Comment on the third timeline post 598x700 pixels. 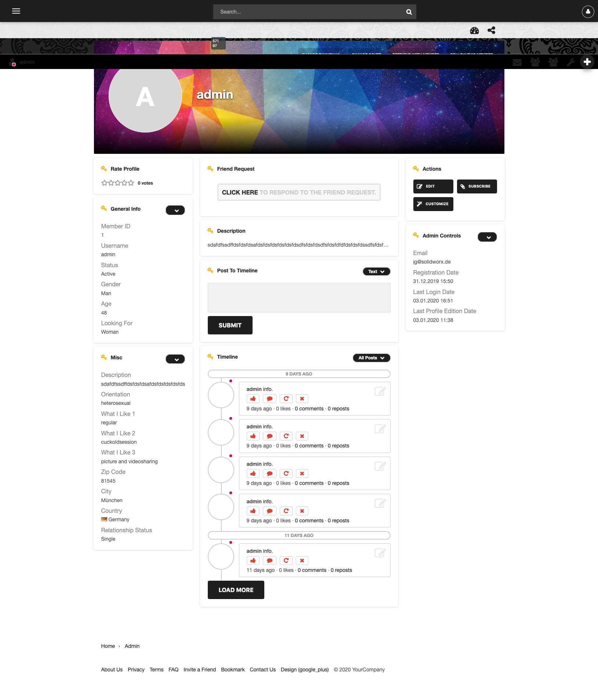click(269, 474)
